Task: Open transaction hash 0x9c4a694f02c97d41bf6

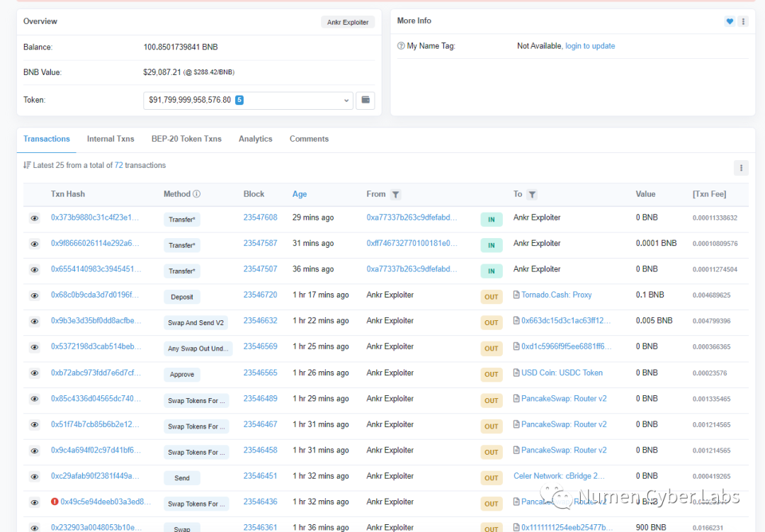Action: point(96,450)
